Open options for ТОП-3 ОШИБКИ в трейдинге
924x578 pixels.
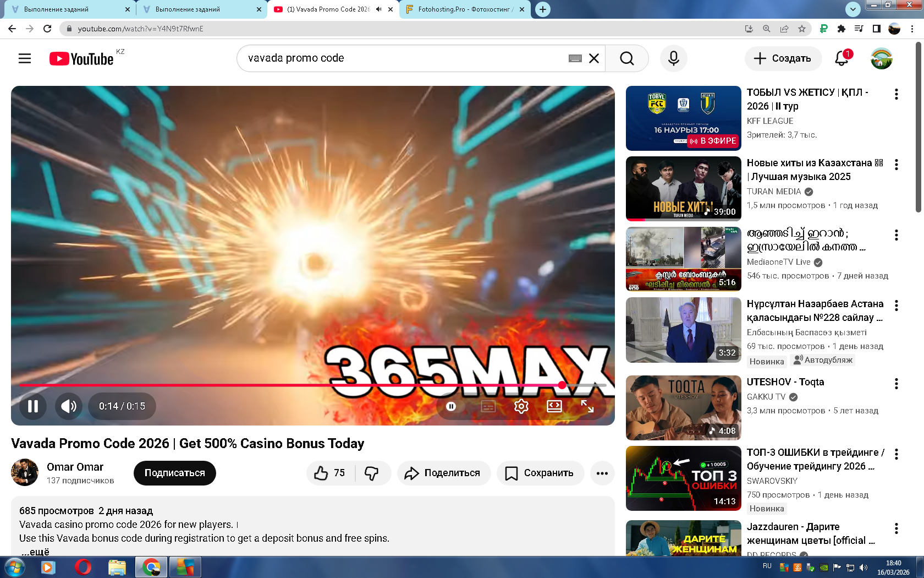click(x=897, y=454)
